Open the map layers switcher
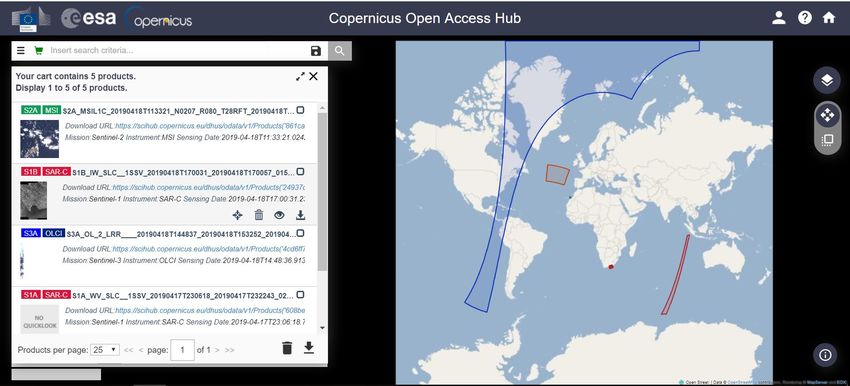Screen dimensions: 850x386 pyautogui.click(x=826, y=81)
